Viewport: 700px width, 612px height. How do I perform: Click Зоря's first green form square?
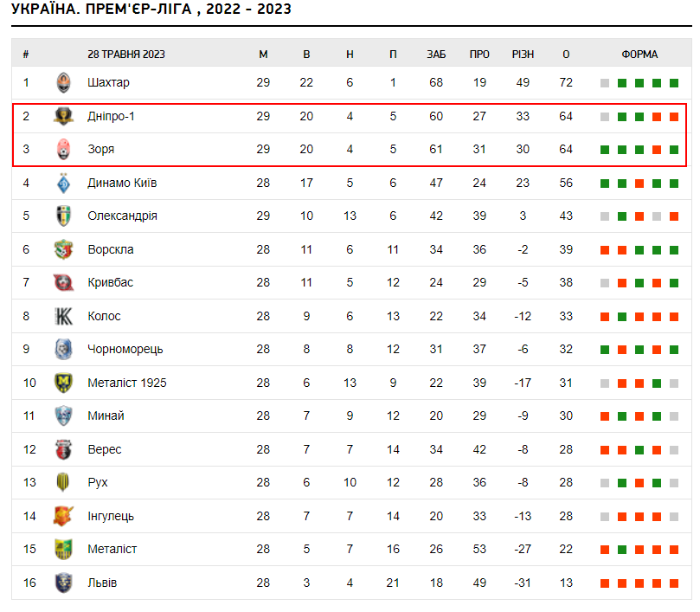605,150
